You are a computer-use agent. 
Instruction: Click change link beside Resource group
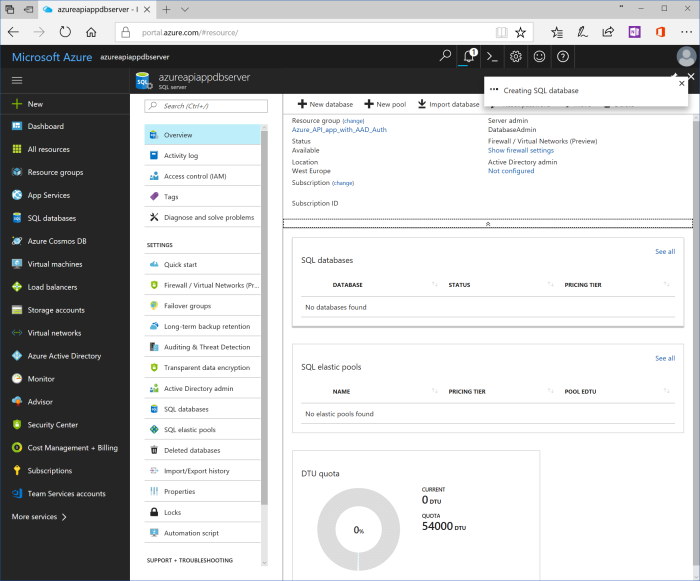pos(353,121)
